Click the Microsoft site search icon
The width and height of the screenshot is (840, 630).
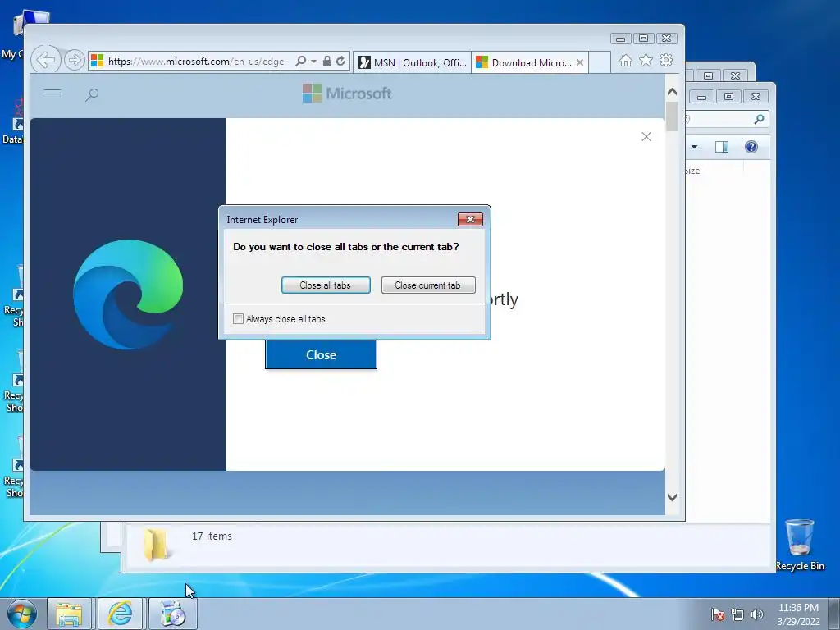(x=92, y=95)
